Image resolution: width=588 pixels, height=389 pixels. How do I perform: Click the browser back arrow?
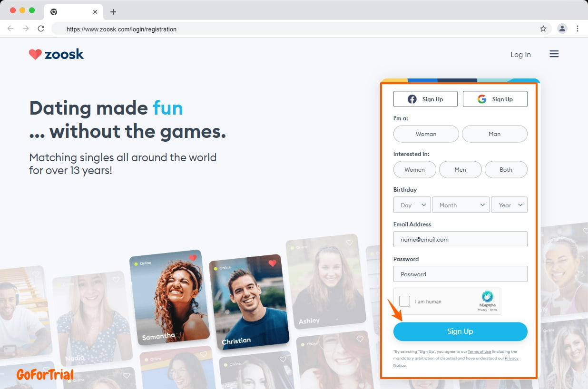[10, 29]
